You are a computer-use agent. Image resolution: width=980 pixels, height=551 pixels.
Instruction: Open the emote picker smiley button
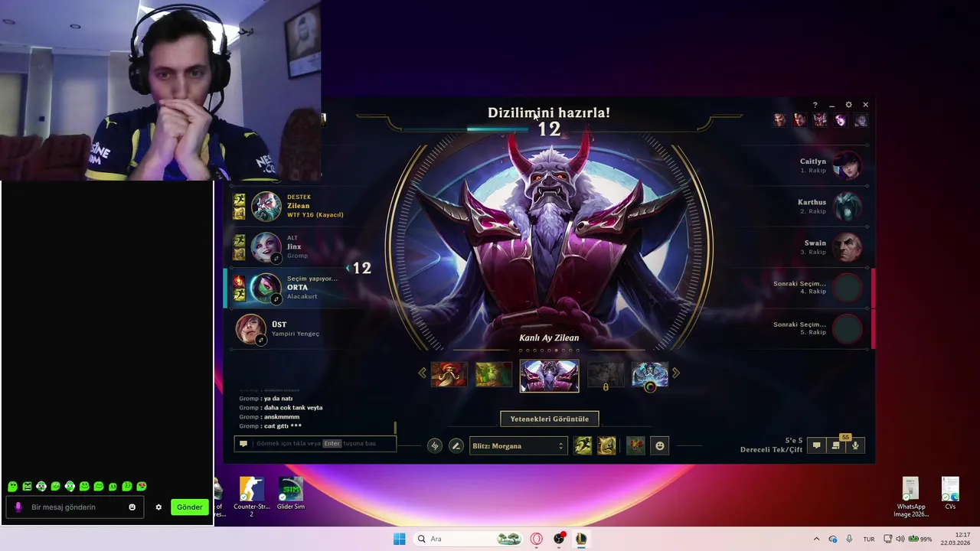[660, 445]
